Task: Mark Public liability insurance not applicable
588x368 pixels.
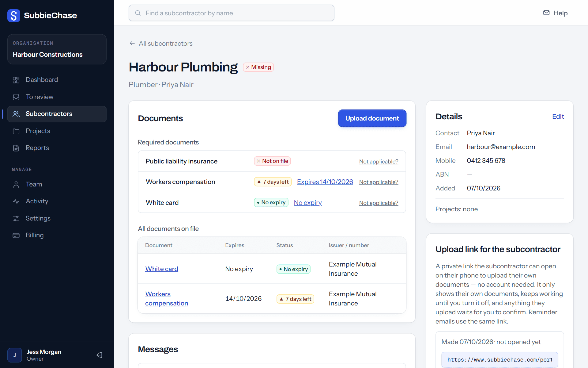Action: tap(379, 162)
